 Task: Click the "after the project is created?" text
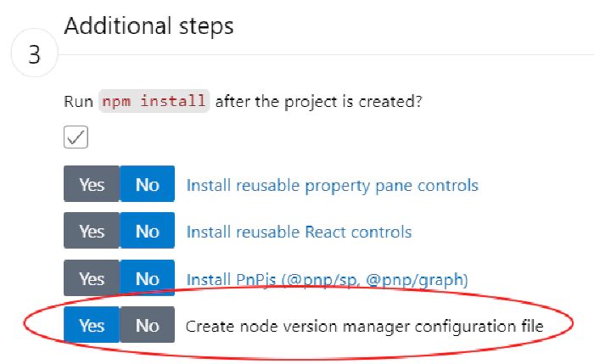click(x=318, y=102)
